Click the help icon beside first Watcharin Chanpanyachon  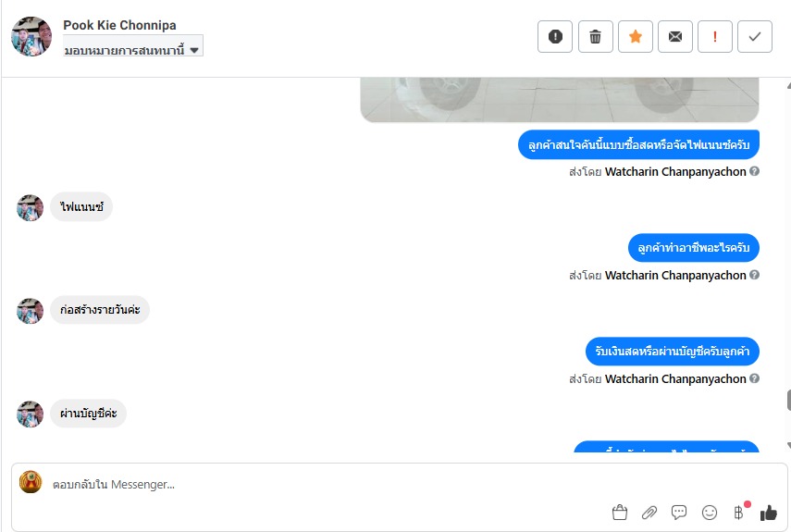[x=754, y=171]
